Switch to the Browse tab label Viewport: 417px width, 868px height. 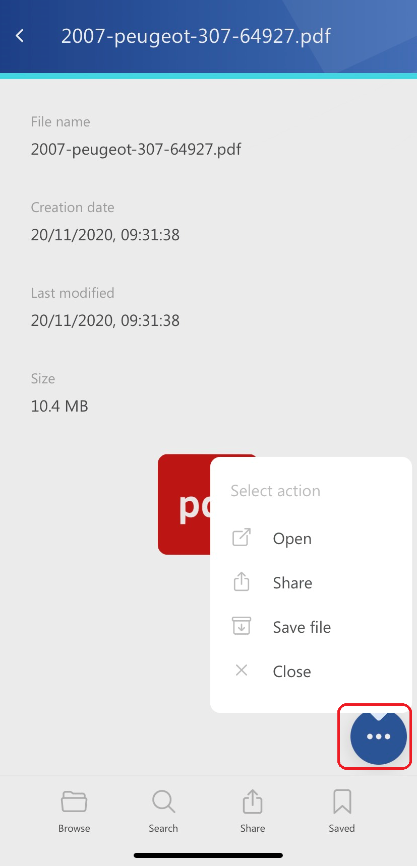pyautogui.click(x=74, y=829)
